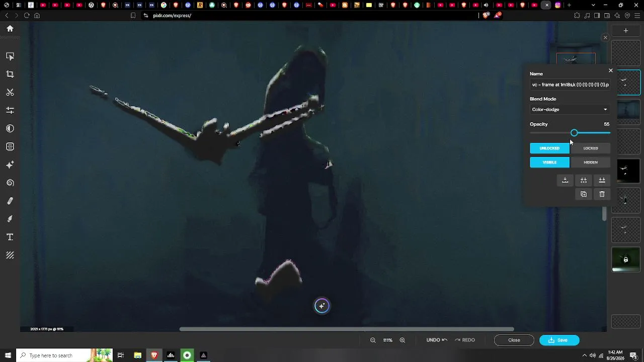This screenshot has width=644, height=362.
Task: Select the Cutout scissors tool
Action: (10, 93)
